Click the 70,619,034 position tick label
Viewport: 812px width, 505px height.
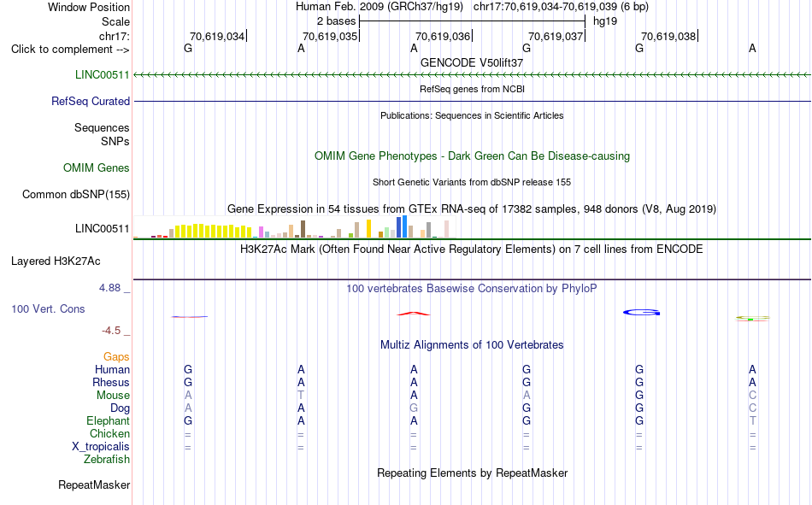coord(217,36)
